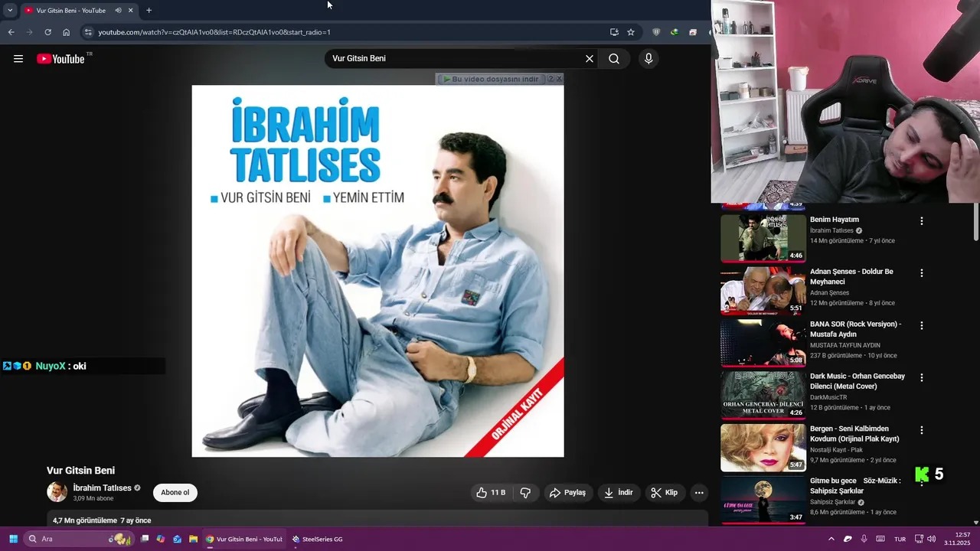Open the green download manager extension
Screen dimensions: 980x551
coord(675,32)
